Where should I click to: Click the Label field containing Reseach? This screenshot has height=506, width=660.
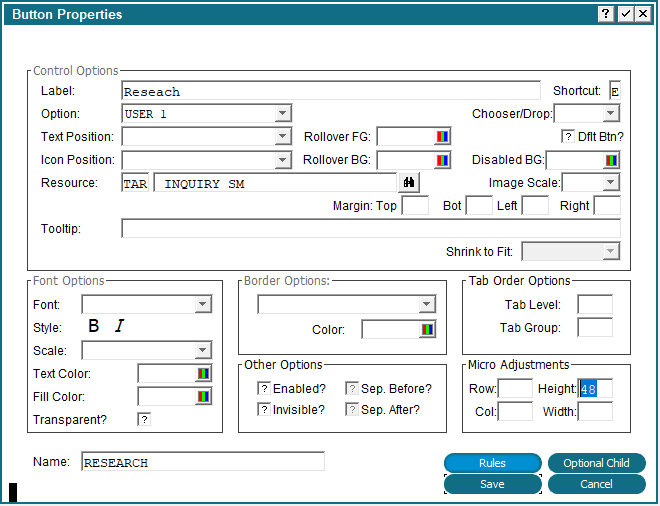pyautogui.click(x=331, y=91)
